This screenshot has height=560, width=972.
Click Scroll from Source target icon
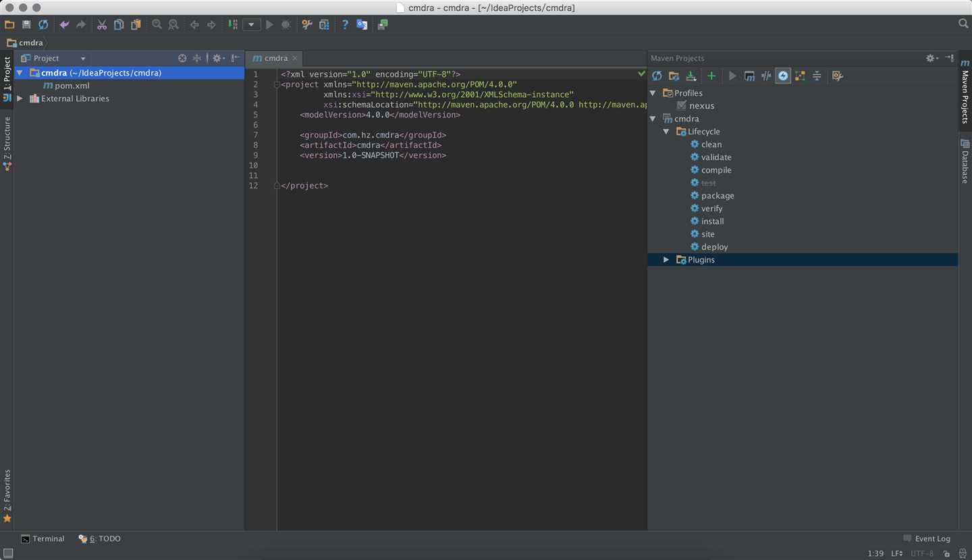pyautogui.click(x=182, y=58)
